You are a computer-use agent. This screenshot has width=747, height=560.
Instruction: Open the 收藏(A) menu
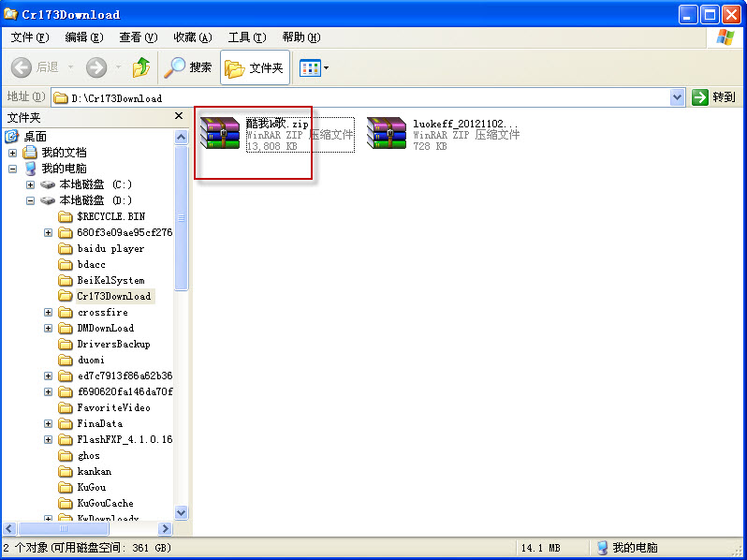point(193,37)
